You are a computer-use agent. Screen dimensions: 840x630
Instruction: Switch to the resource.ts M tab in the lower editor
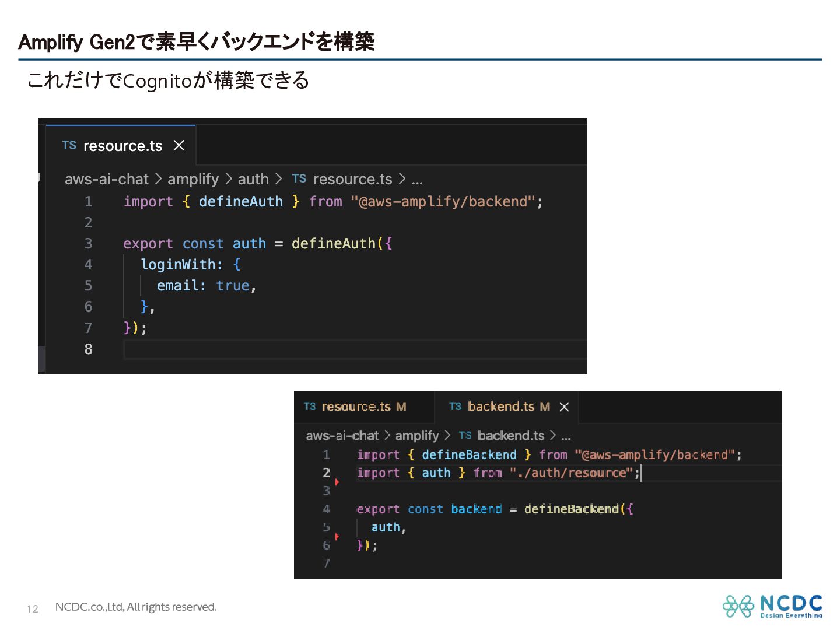[x=364, y=407]
